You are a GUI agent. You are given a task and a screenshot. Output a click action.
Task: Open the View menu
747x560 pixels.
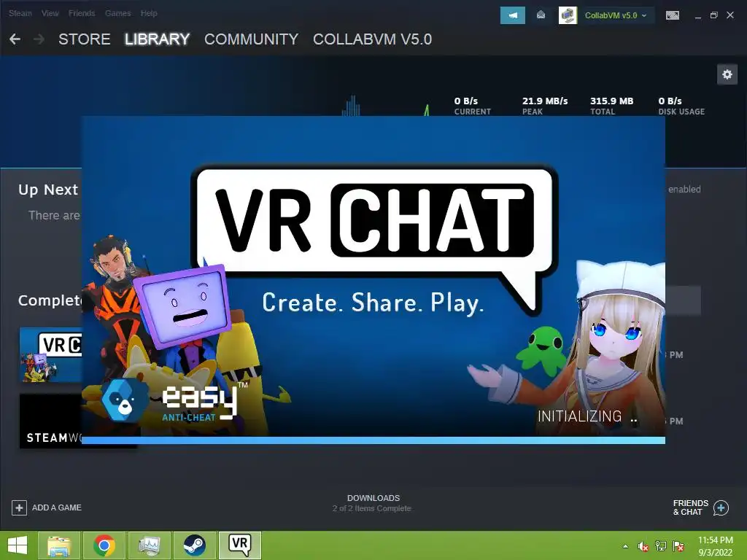(x=50, y=13)
